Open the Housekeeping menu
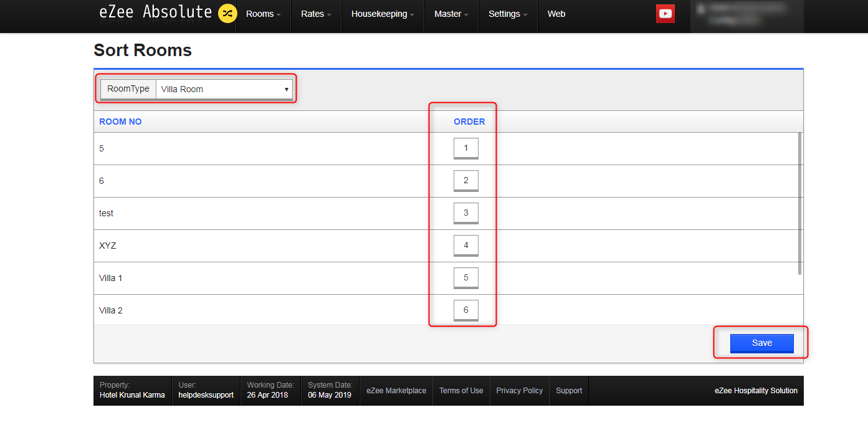Screen dimensions: 868x430 coord(383,14)
